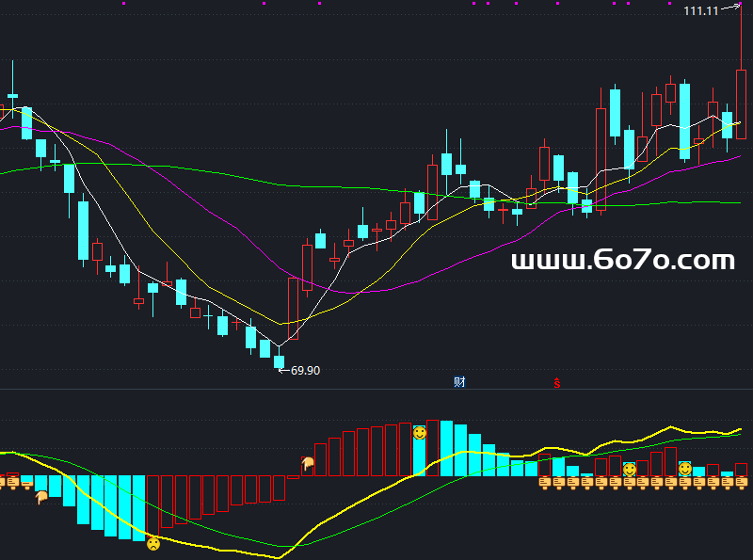Select the lowest cyan candlestick at the 69.90 bottom
This screenshot has height=560, width=753.
[x=279, y=360]
